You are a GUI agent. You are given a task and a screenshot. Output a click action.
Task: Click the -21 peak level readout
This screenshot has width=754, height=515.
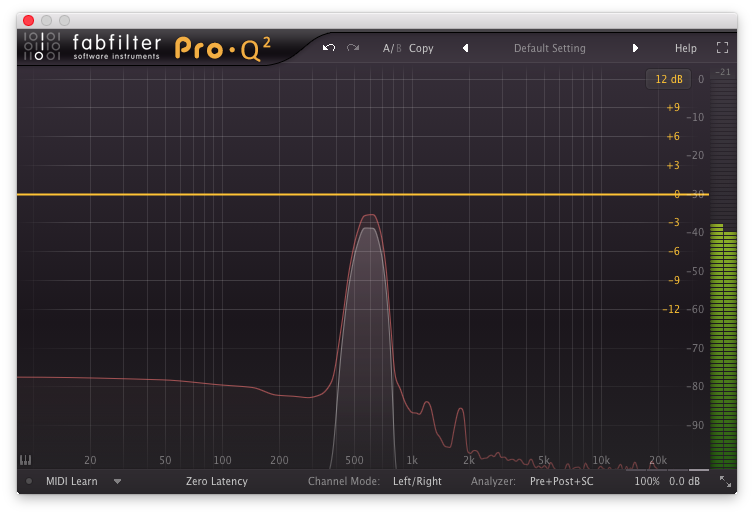pyautogui.click(x=723, y=72)
